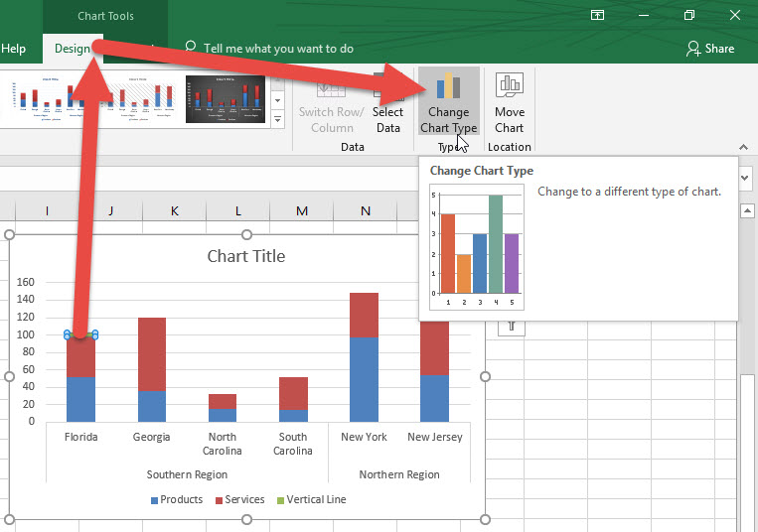This screenshot has width=758, height=532.
Task: Switch to the Design ribbon tab
Action: (x=73, y=48)
